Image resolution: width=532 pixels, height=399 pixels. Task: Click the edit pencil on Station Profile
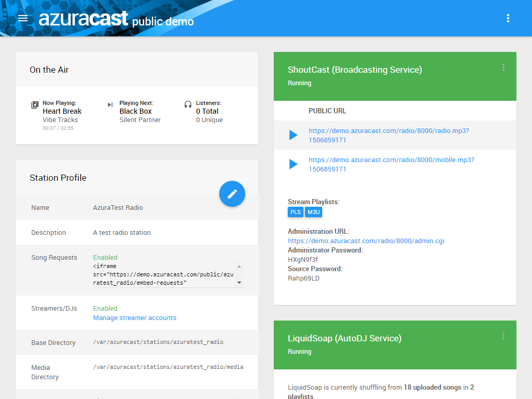(x=232, y=193)
